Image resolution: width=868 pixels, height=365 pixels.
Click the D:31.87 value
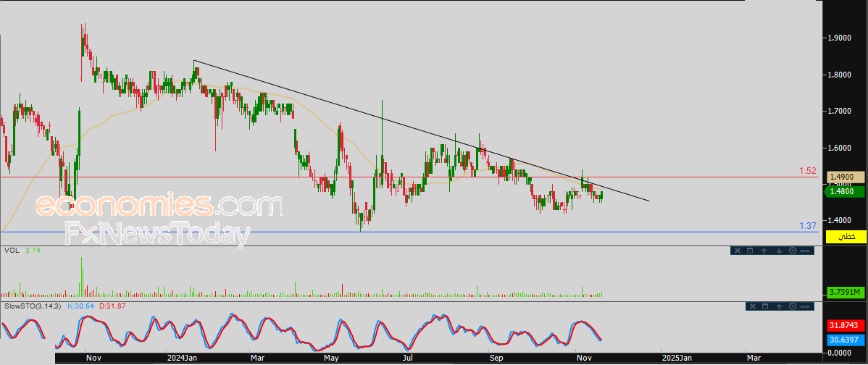tap(113, 306)
